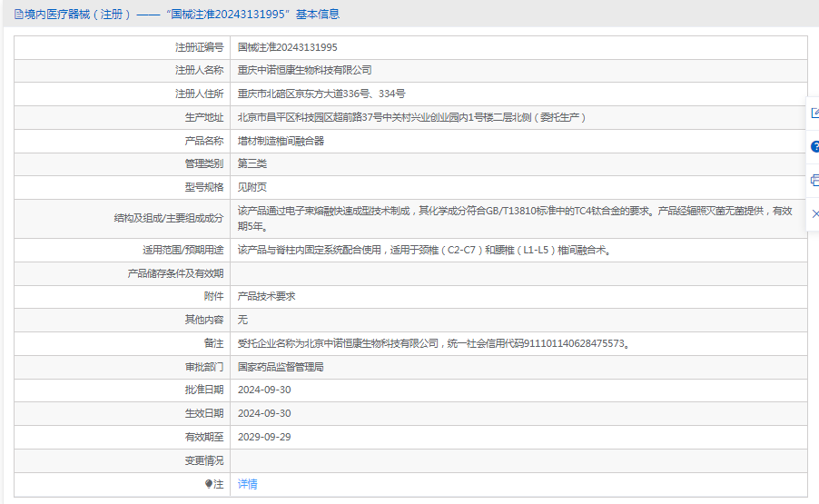
Task: Click product name 增材制造椎间融合器
Action: (x=281, y=141)
